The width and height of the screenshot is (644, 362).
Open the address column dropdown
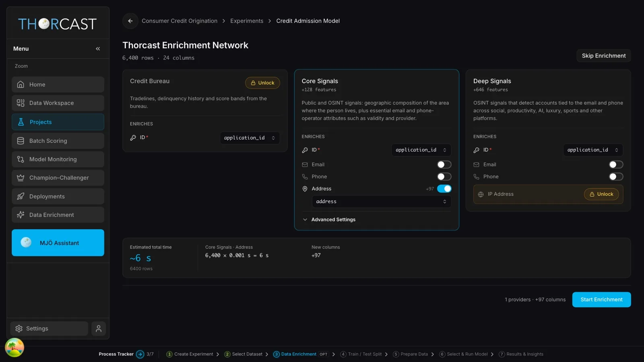point(382,202)
